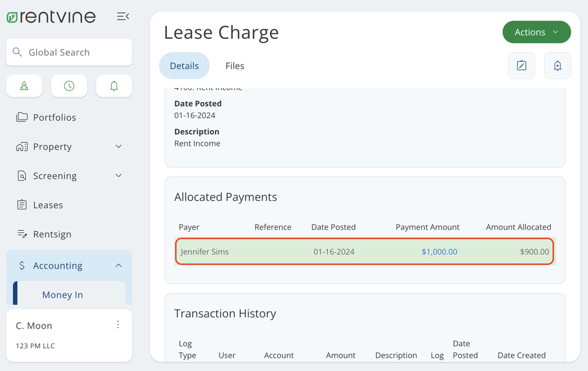Select the rocket launcher icon in the sidebar
Image resolution: width=588 pixels, height=371 pixels.
[24, 86]
